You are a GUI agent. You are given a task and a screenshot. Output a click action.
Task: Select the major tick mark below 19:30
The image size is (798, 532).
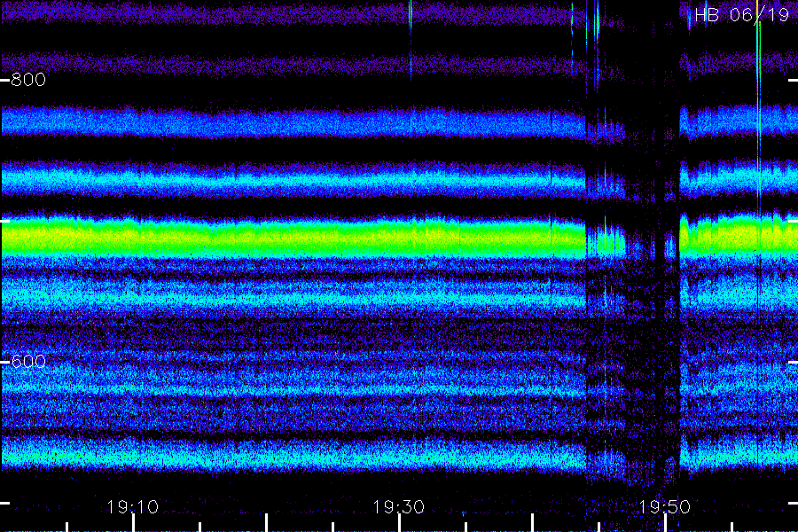[x=399, y=523]
